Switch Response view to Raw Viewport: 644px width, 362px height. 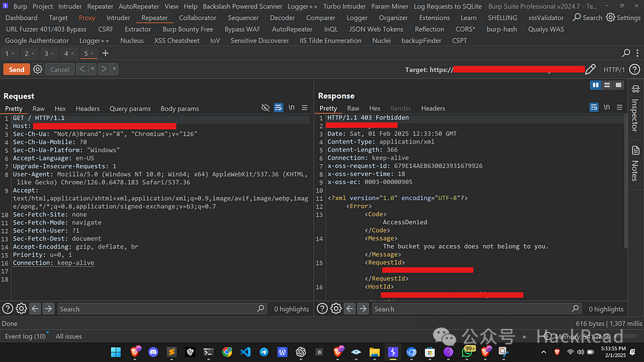coord(353,108)
